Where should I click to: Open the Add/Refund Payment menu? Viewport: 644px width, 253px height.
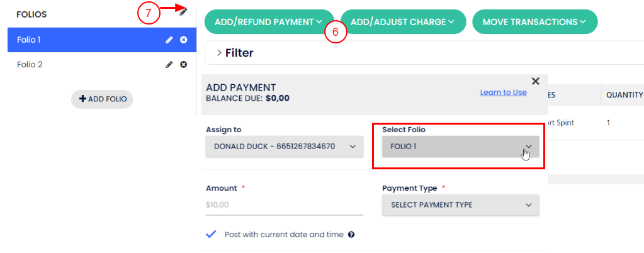pyautogui.click(x=269, y=22)
